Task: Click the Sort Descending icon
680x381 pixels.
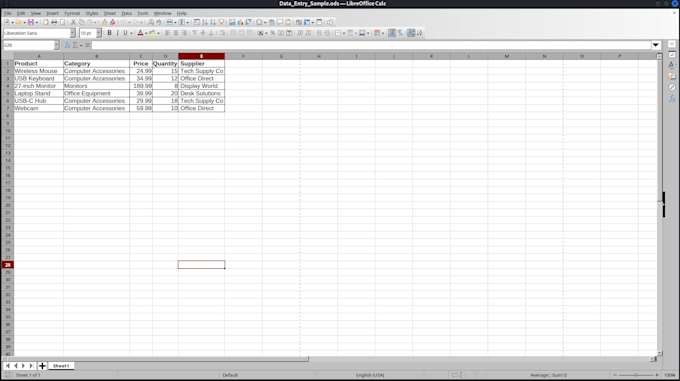Action: coord(213,22)
